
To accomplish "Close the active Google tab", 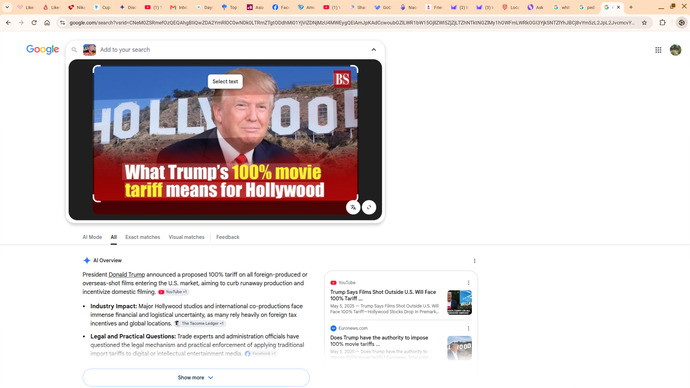I will (618, 7).
